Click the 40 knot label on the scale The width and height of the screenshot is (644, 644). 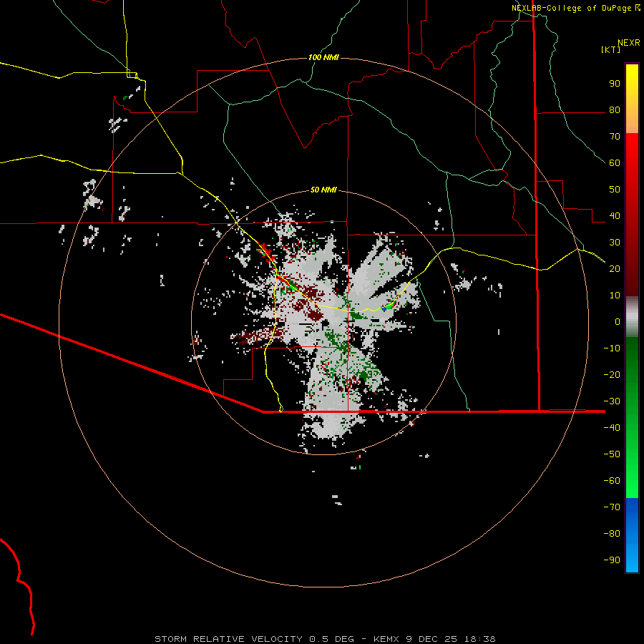click(x=615, y=215)
